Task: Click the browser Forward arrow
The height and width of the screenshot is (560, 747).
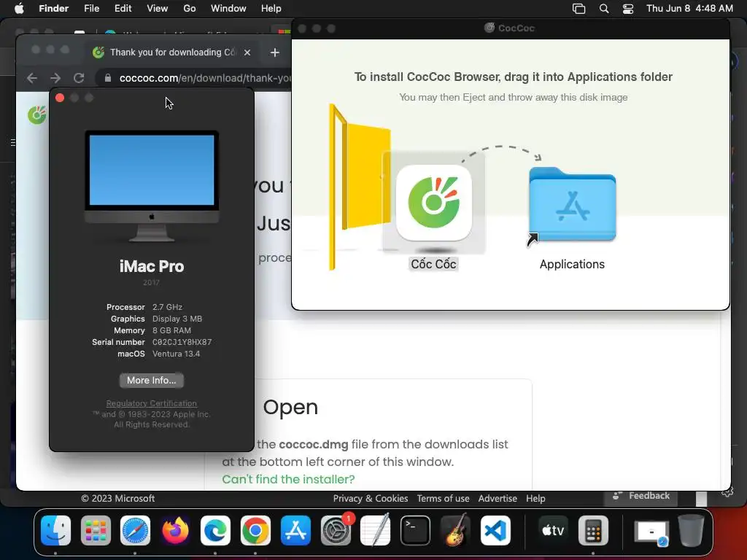Action: pos(55,78)
